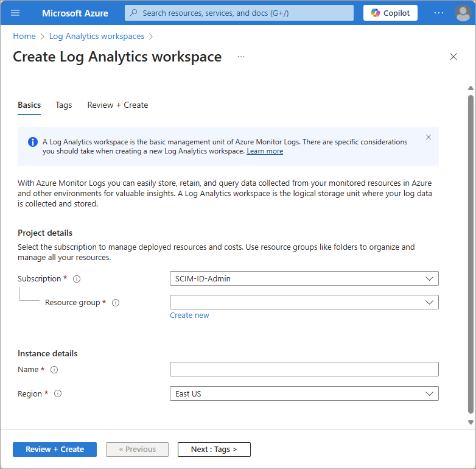Click the Next : Tags button
Image resolution: width=476 pixels, height=469 pixels.
pyautogui.click(x=214, y=450)
